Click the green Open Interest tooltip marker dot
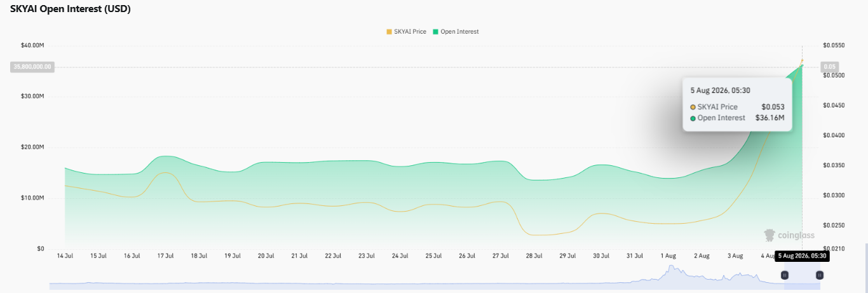The width and height of the screenshot is (868, 293). click(693, 118)
